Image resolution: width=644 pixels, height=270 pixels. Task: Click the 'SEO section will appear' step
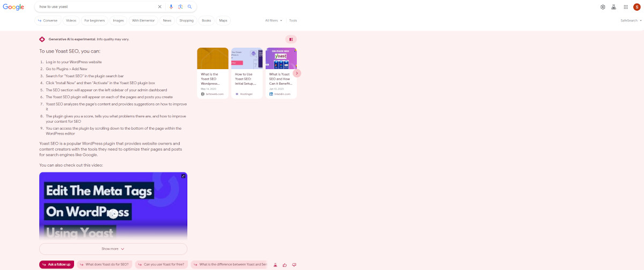pos(106,90)
